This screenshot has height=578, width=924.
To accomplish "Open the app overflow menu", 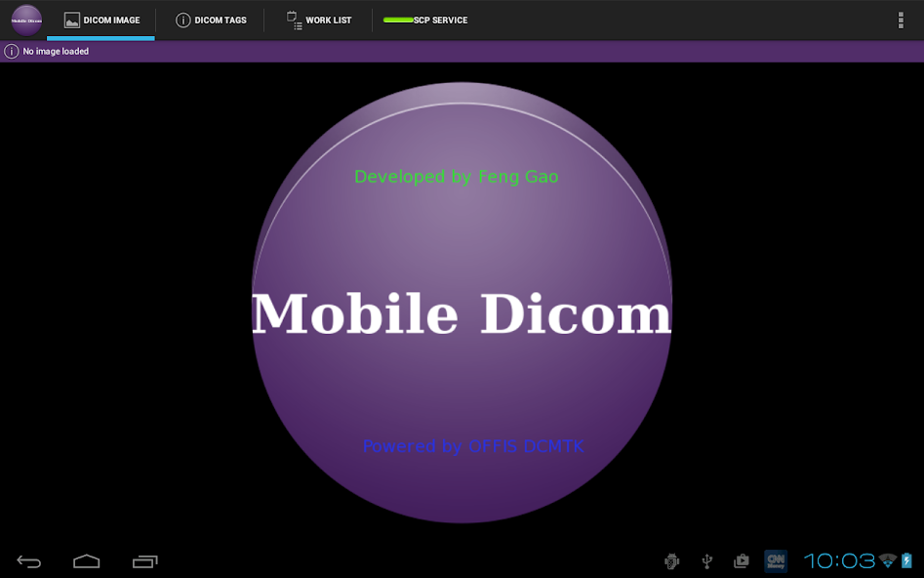I will click(x=900, y=20).
